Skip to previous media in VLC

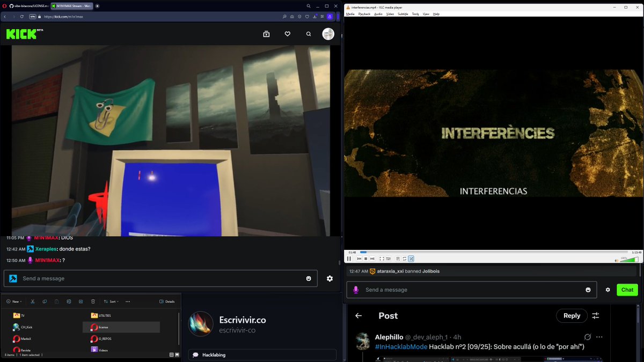359,258
